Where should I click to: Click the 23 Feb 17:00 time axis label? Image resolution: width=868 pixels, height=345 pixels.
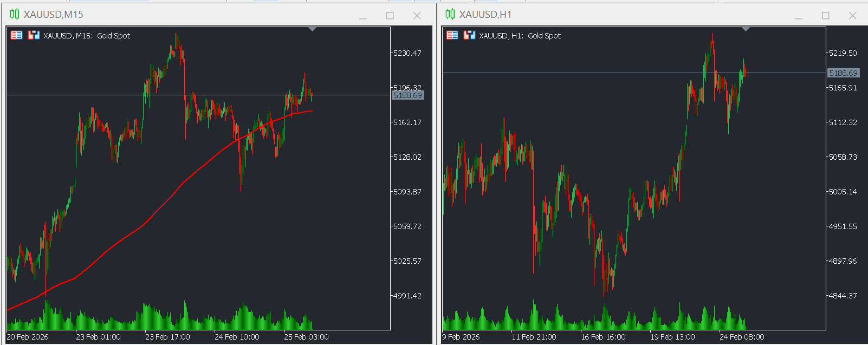tap(167, 337)
